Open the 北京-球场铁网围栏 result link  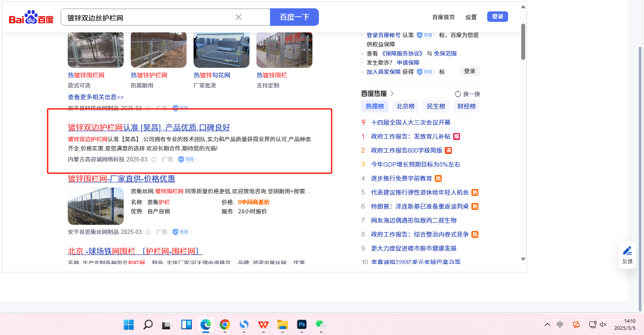click(135, 251)
